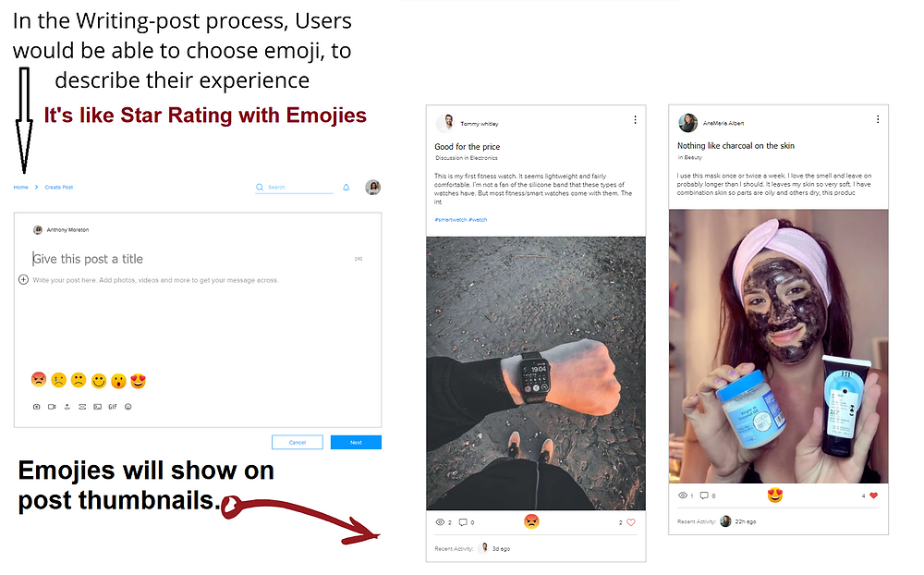Click the Cancel button

click(298, 442)
